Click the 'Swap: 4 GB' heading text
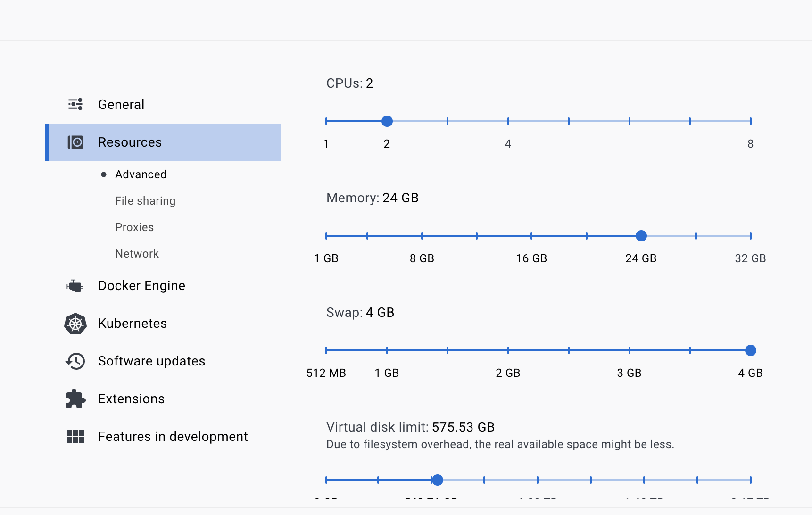 coord(360,313)
